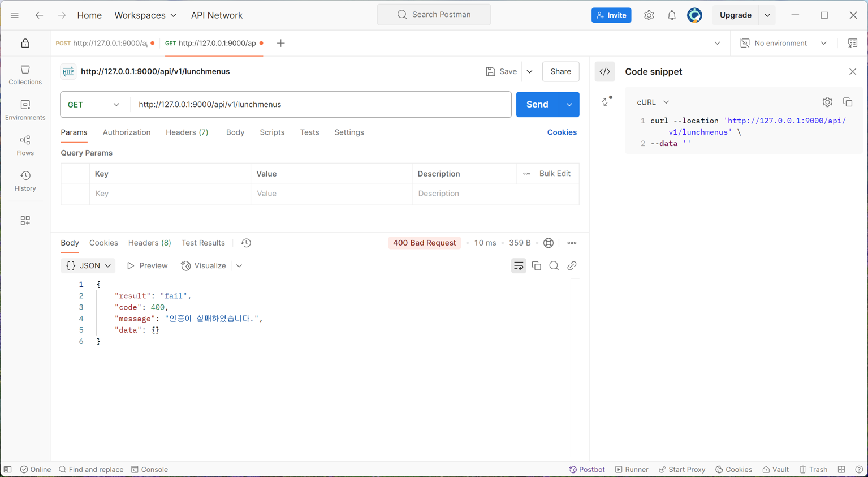This screenshot has width=868, height=477.
Task: Click the Share button
Action: [x=560, y=72]
